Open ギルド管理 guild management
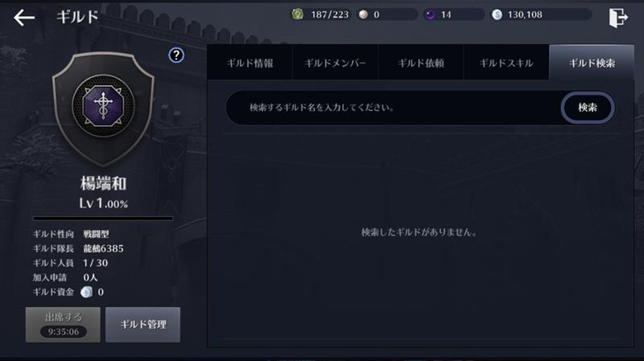This screenshot has height=361, width=644. 143,325
